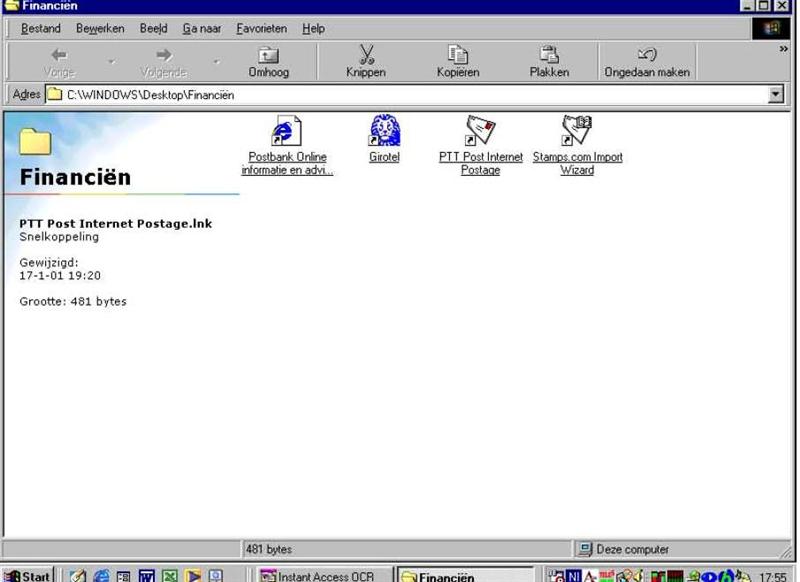The height and width of the screenshot is (582, 800).
Task: Launch Internet Explorer from quick launch
Action: pyautogui.click(x=101, y=576)
